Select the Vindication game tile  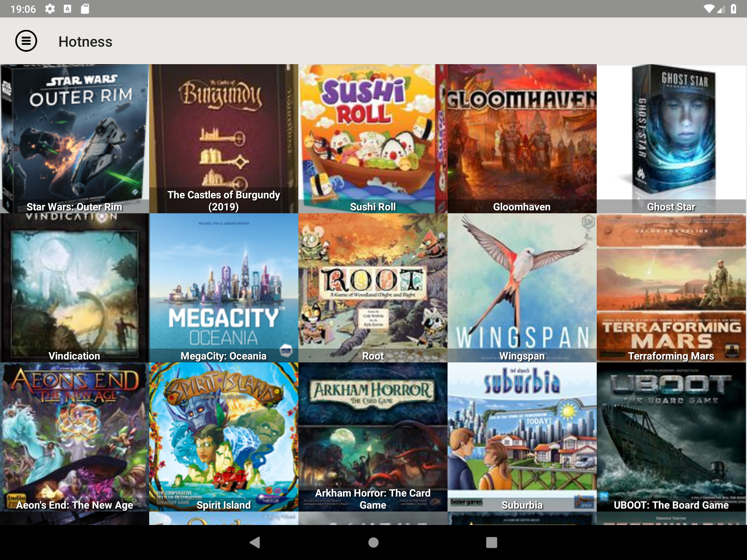(x=74, y=288)
